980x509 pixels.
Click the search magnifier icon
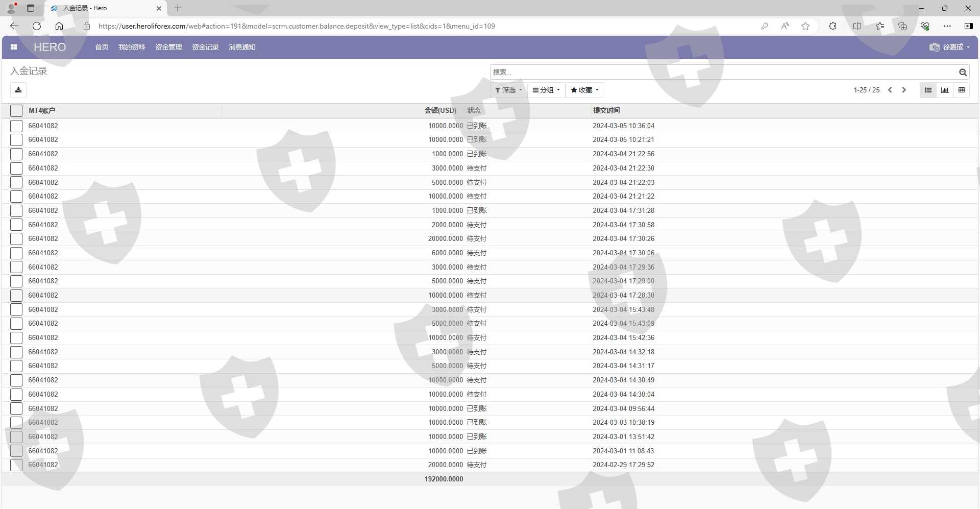tap(963, 72)
